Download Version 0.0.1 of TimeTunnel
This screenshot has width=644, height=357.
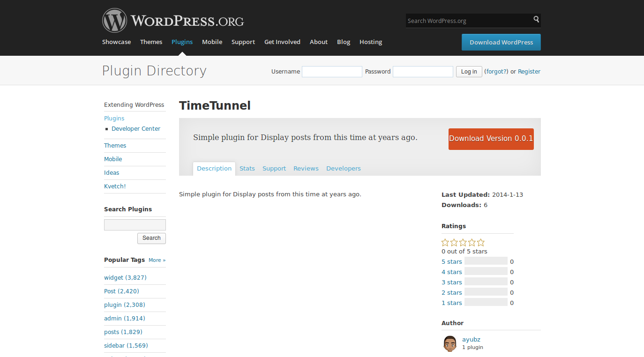point(491,139)
